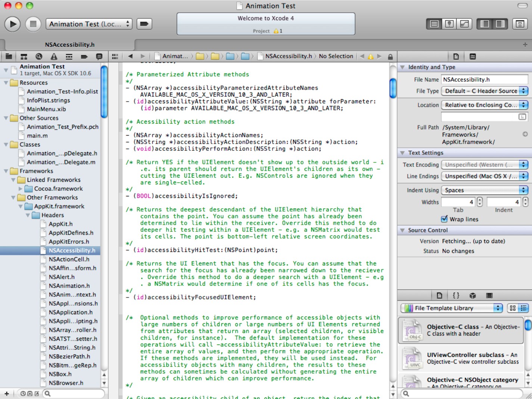Switch the library to icon grid view

tap(513, 308)
